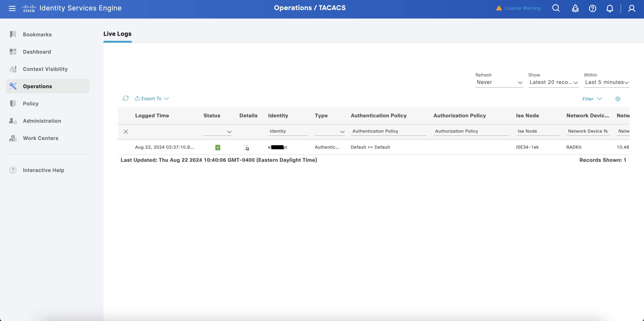Sort by Logged Time column header
Image resolution: width=644 pixels, height=321 pixels.
[x=152, y=116]
